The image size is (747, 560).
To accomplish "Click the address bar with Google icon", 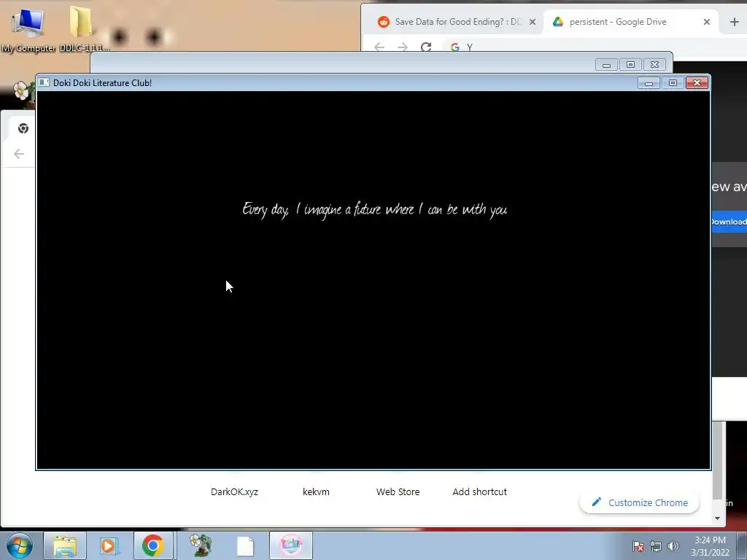I will 595,47.
